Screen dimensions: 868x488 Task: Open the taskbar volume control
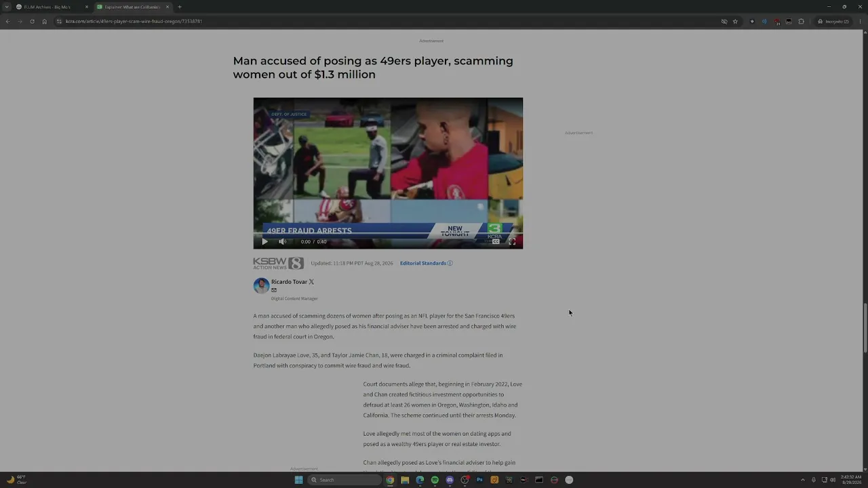(833, 480)
